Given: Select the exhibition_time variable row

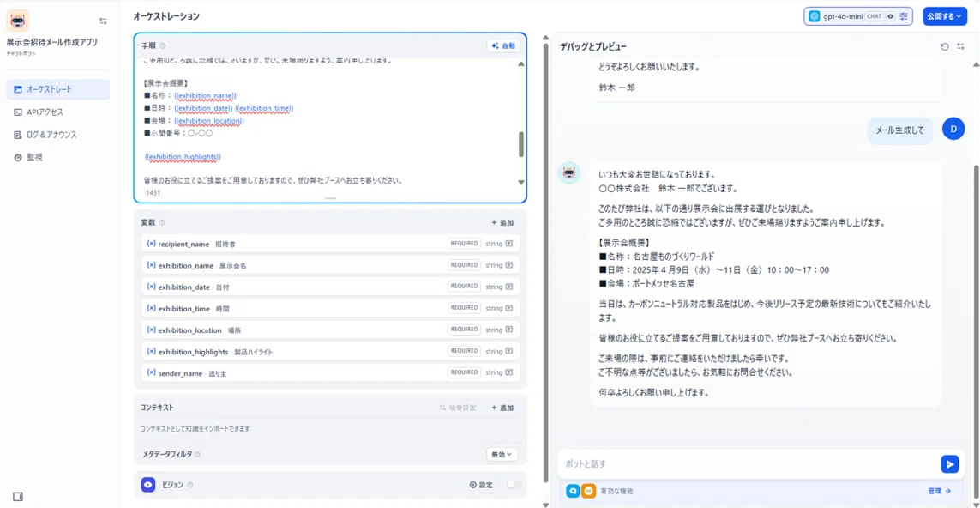Looking at the screenshot, I should [330, 308].
